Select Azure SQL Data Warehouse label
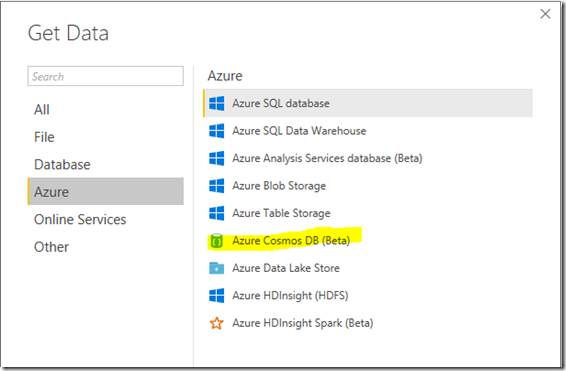Image resolution: width=566 pixels, height=371 pixels. click(x=299, y=131)
